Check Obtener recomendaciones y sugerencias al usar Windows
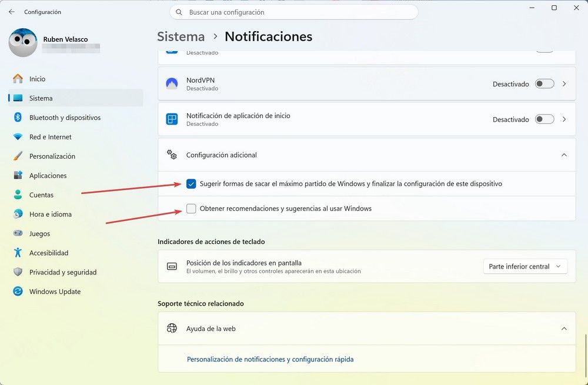 tap(191, 209)
